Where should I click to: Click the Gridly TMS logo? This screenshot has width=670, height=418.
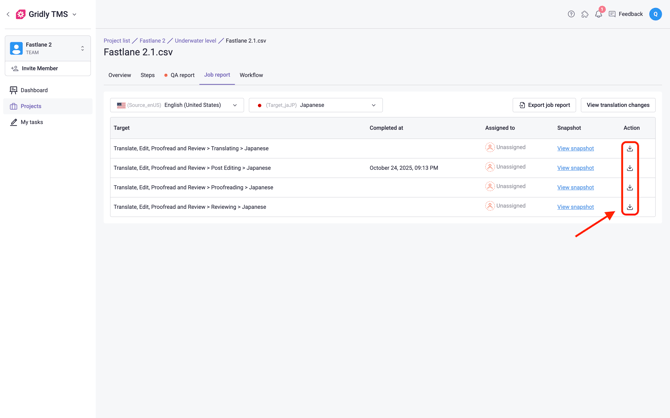[21, 14]
